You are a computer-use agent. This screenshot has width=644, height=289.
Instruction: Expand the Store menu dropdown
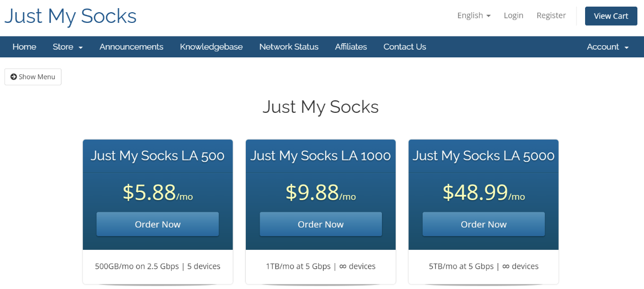pos(68,47)
